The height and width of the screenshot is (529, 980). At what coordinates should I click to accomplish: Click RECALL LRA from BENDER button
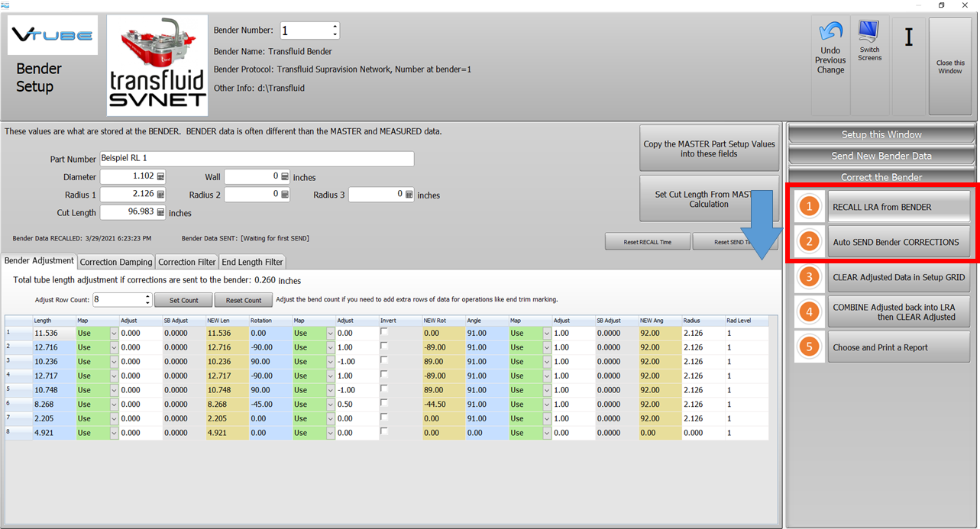coord(898,207)
